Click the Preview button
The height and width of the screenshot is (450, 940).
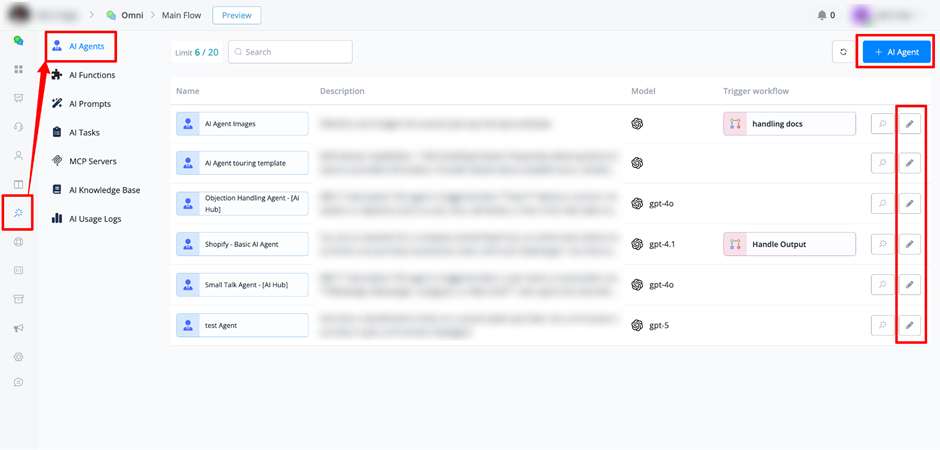click(x=237, y=16)
